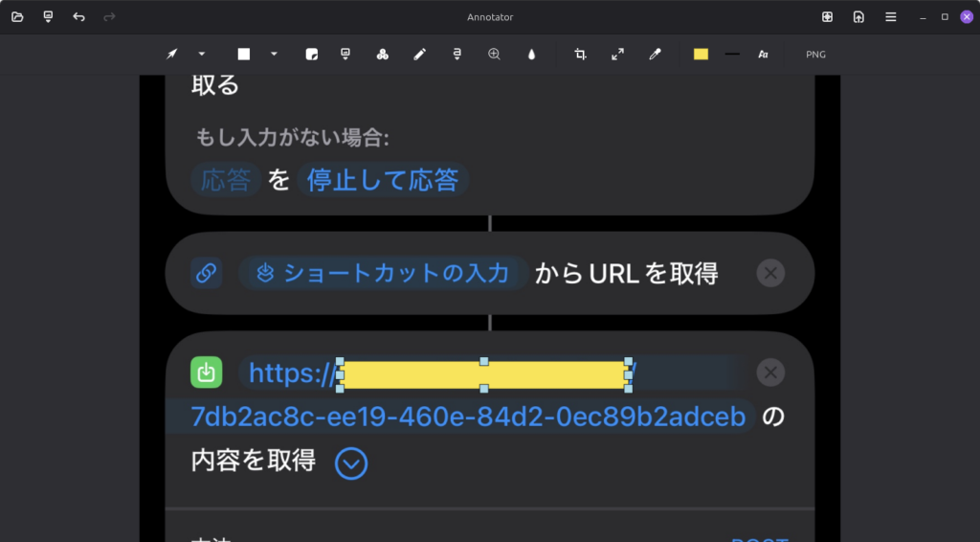Click the PNG export format button
The image size is (980, 542).
coord(815,55)
